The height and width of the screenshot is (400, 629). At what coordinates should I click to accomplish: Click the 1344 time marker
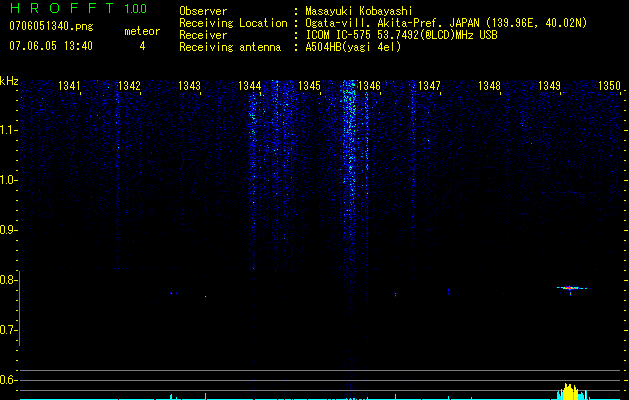pyautogui.click(x=250, y=86)
